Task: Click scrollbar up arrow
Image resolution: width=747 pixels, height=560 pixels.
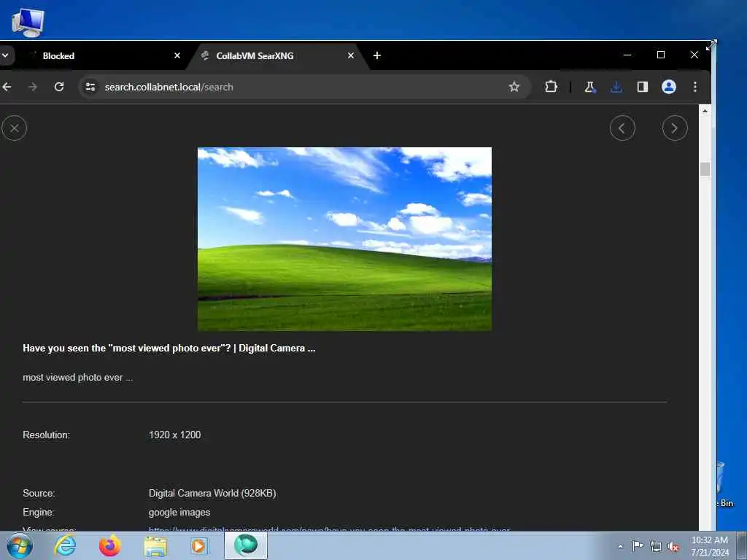Action: (705, 111)
